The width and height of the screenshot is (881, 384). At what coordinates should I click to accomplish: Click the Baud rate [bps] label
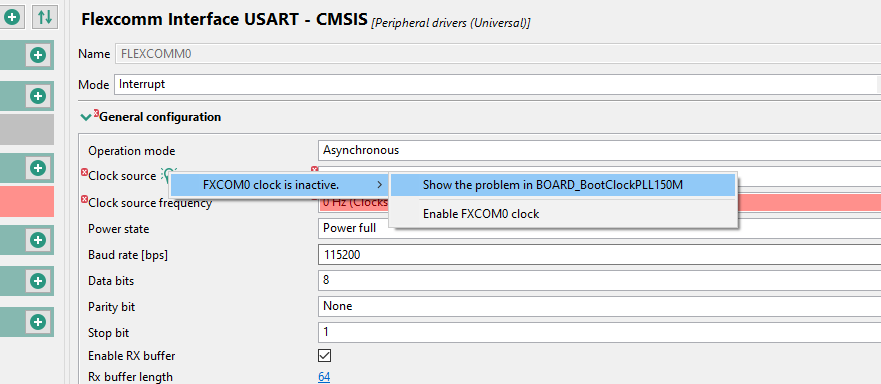coord(128,255)
